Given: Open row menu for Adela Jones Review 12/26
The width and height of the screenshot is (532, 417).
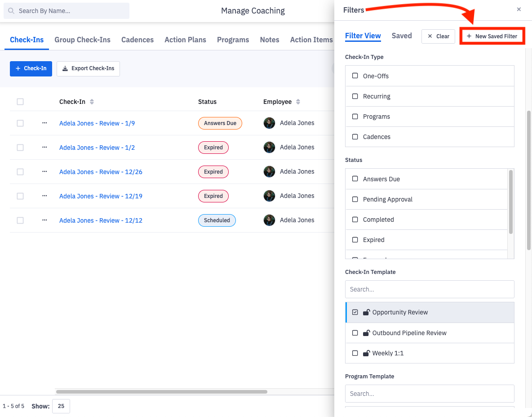Looking at the screenshot, I should [x=44, y=171].
